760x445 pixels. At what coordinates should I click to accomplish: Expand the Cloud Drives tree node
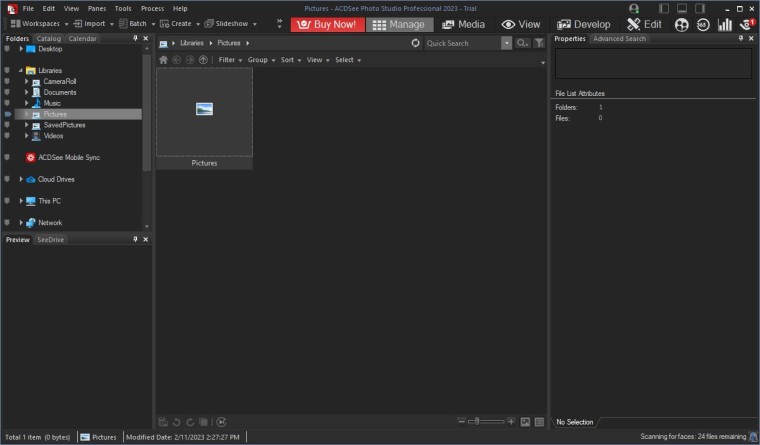[21, 179]
